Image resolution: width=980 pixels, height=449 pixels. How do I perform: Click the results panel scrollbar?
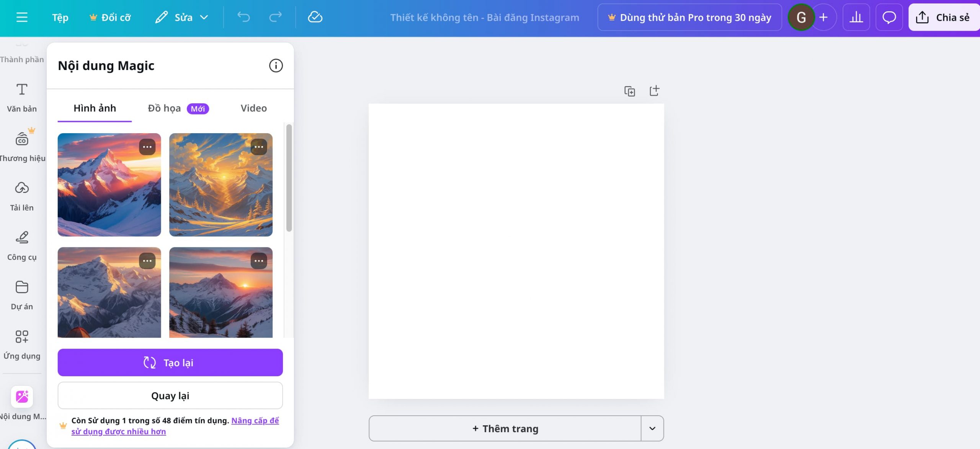289,178
